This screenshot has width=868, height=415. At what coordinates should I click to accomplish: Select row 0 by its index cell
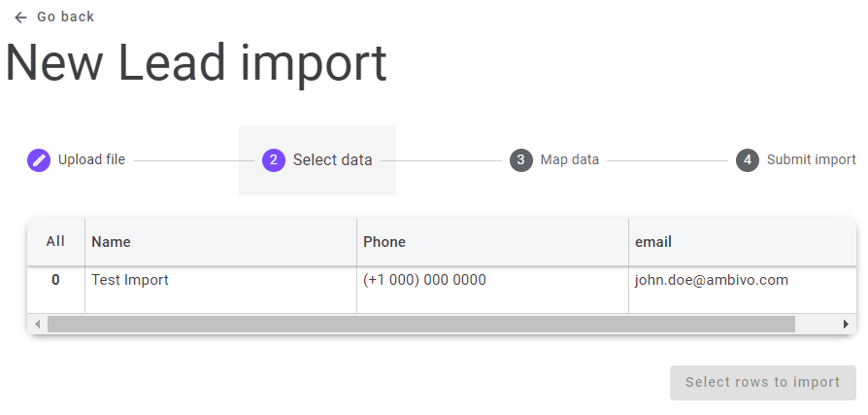pos(55,280)
